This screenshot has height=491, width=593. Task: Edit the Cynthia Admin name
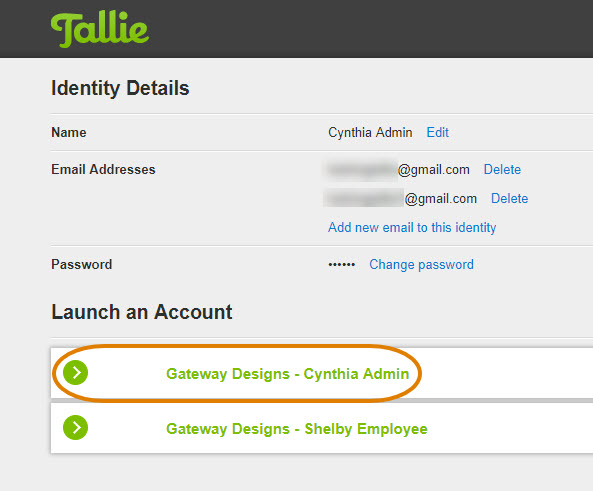click(x=438, y=132)
